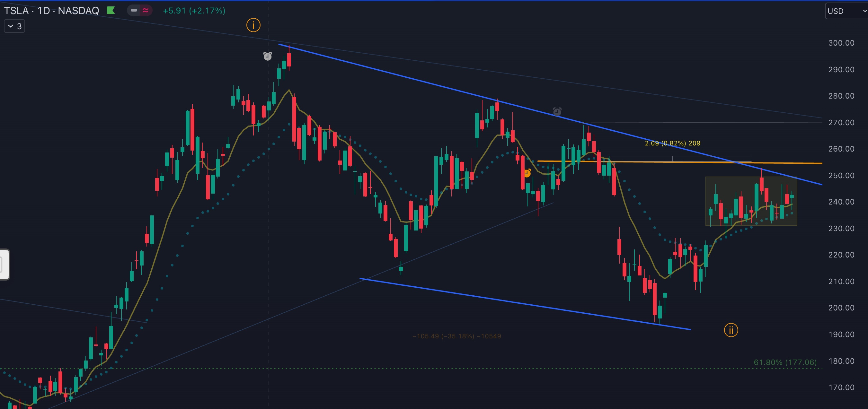Click the TSLA 1D NASDAQ symbol title
The width and height of the screenshot is (868, 409).
(51, 11)
